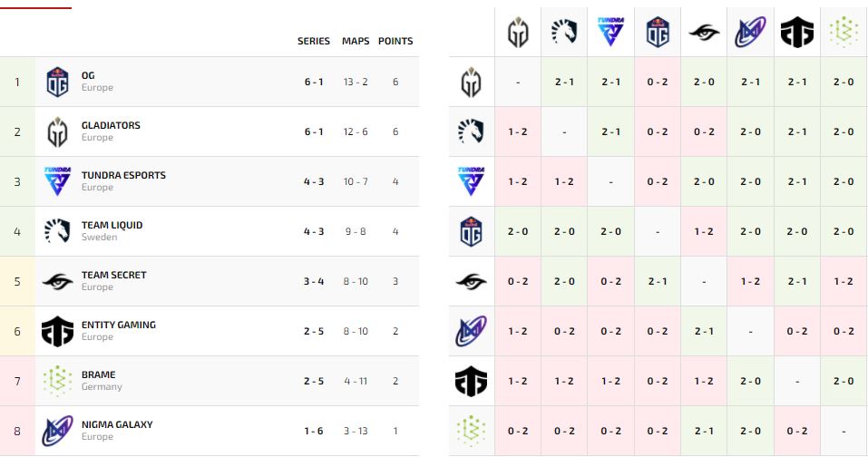Click the Gladiators logo in the standings list
This screenshot has width=868, height=457.
click(57, 132)
